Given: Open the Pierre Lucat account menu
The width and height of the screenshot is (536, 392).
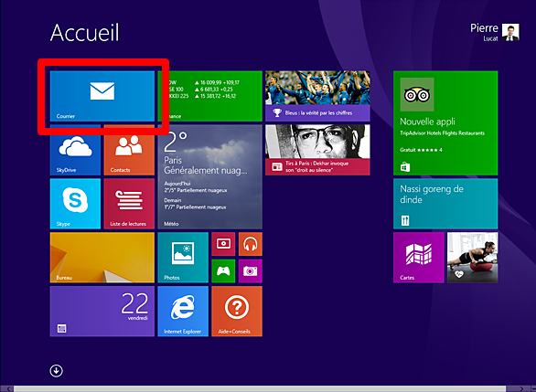Looking at the screenshot, I should [495, 33].
